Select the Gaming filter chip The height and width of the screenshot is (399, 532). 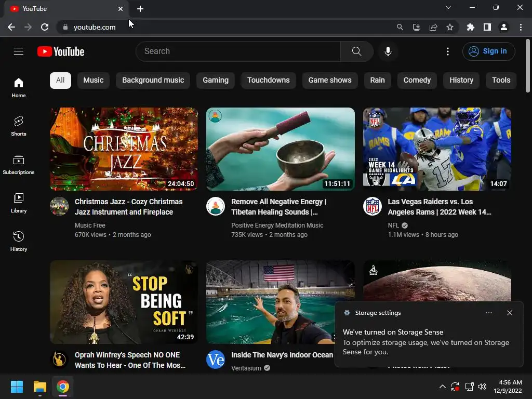pyautogui.click(x=216, y=81)
